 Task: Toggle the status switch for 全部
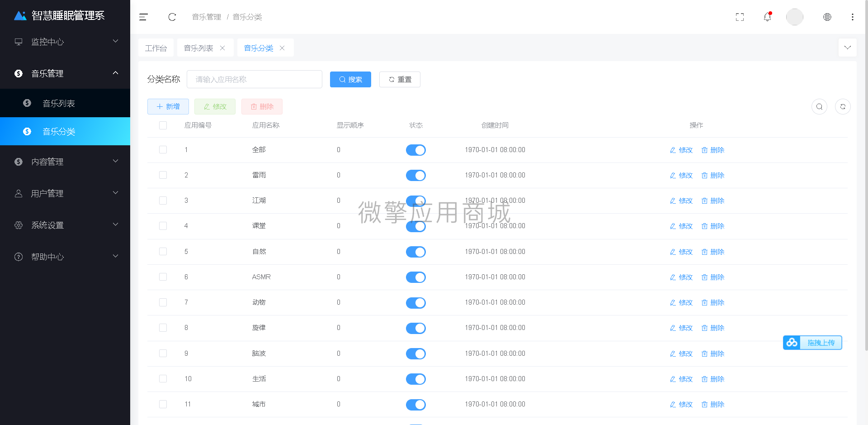coord(416,150)
